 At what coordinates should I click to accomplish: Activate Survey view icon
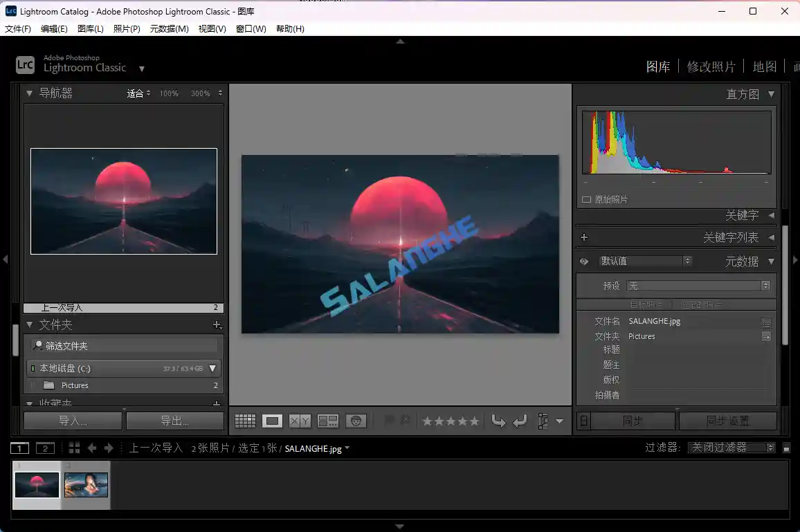coord(327,420)
